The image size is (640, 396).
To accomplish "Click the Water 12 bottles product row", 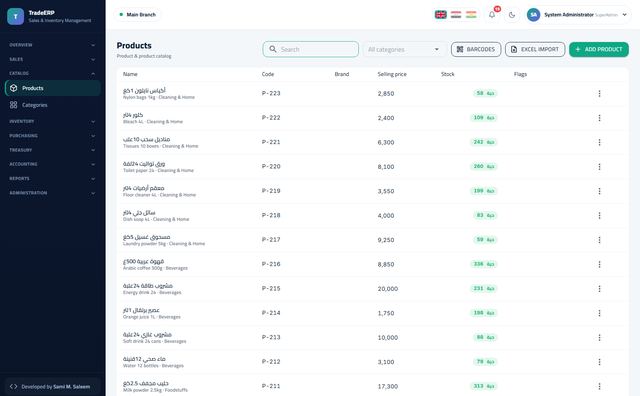I will click(x=372, y=362).
